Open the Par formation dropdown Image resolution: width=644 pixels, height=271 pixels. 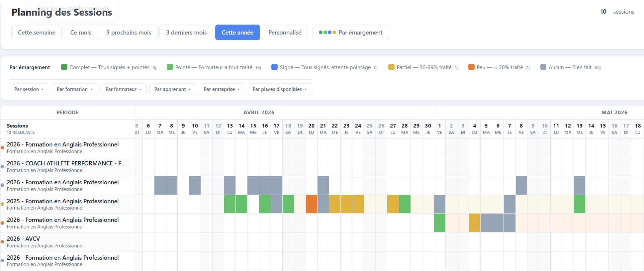(75, 89)
